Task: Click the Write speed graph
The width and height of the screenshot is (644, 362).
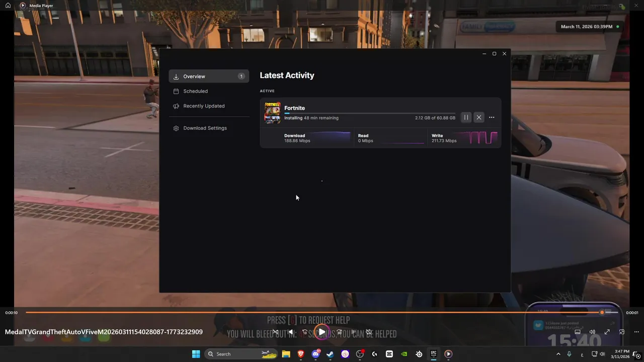Action: (x=477, y=137)
